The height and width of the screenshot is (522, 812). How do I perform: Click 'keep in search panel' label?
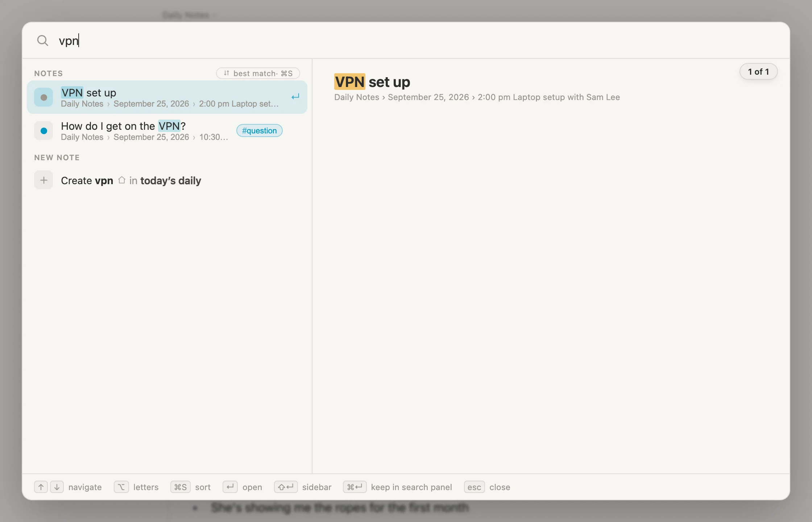[x=411, y=487]
